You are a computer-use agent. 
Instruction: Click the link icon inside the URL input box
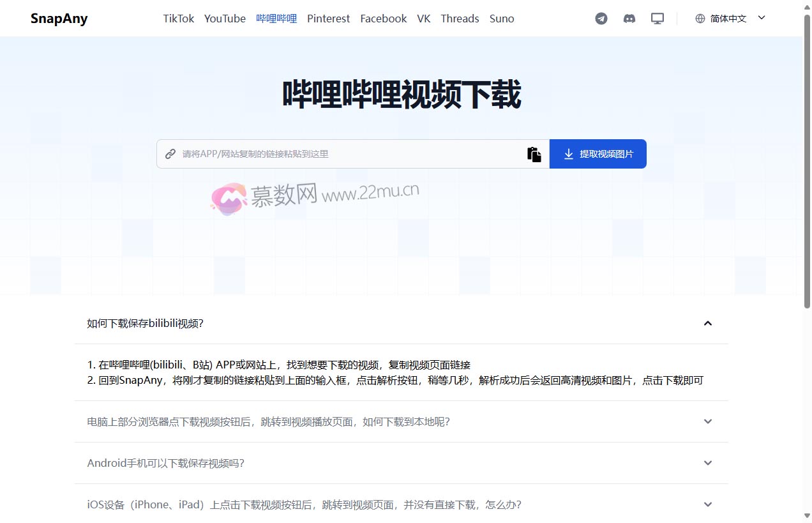point(170,153)
